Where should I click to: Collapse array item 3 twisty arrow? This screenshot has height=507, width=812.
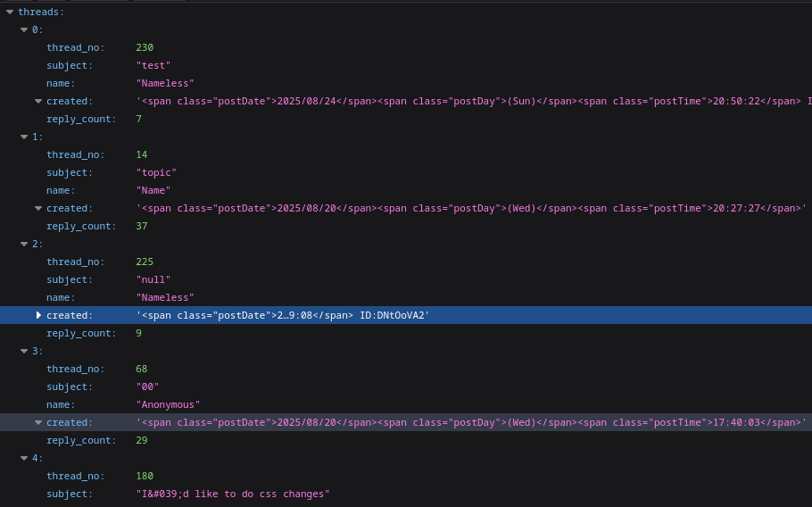coord(24,351)
